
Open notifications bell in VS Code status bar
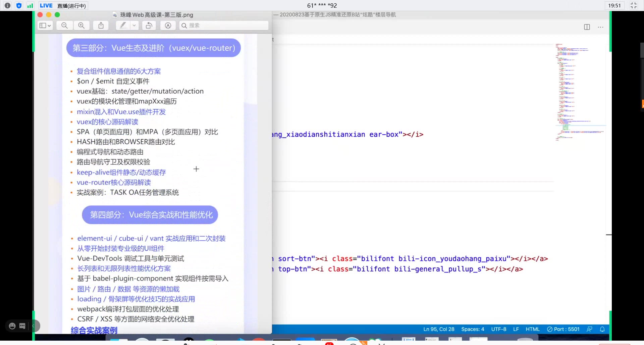coord(602,329)
